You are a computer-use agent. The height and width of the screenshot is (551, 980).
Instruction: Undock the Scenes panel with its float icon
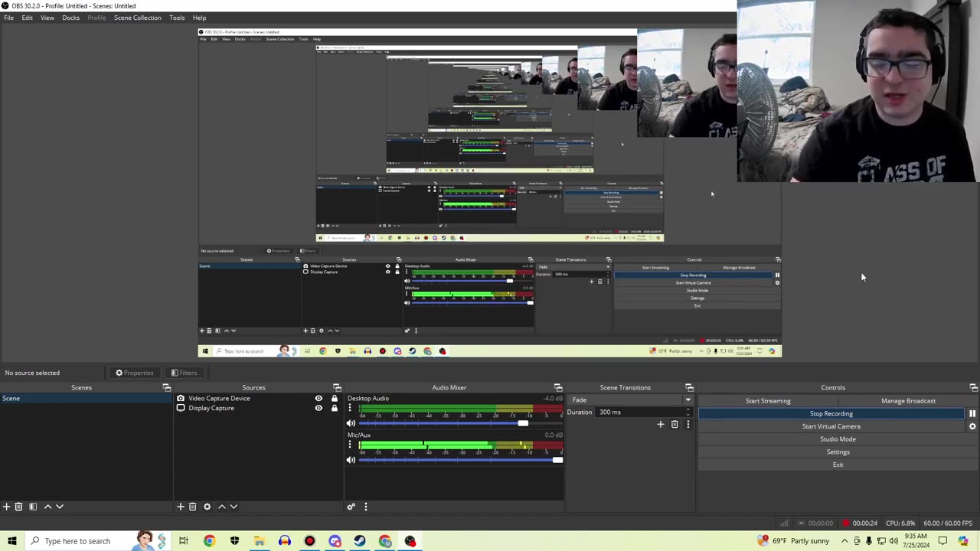point(167,388)
